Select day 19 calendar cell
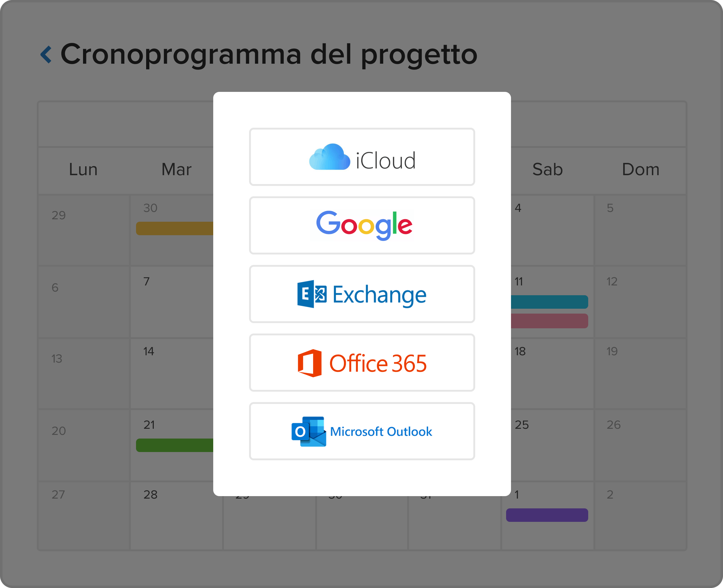This screenshot has width=723, height=588. (x=640, y=374)
